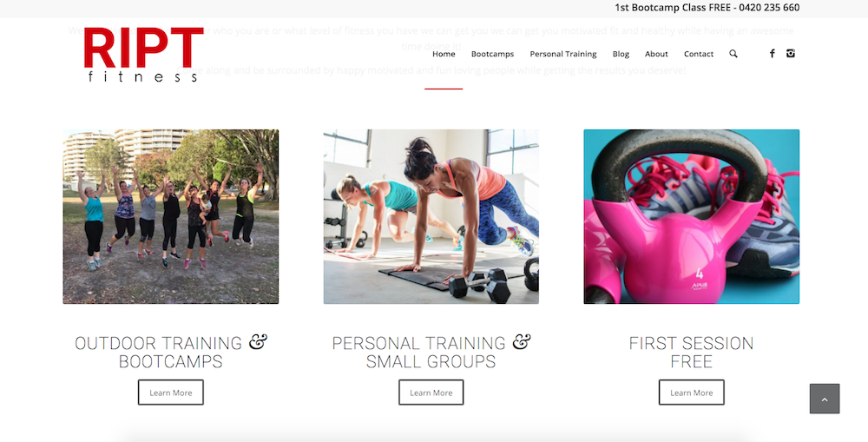Navigate to the Blog page

621,54
